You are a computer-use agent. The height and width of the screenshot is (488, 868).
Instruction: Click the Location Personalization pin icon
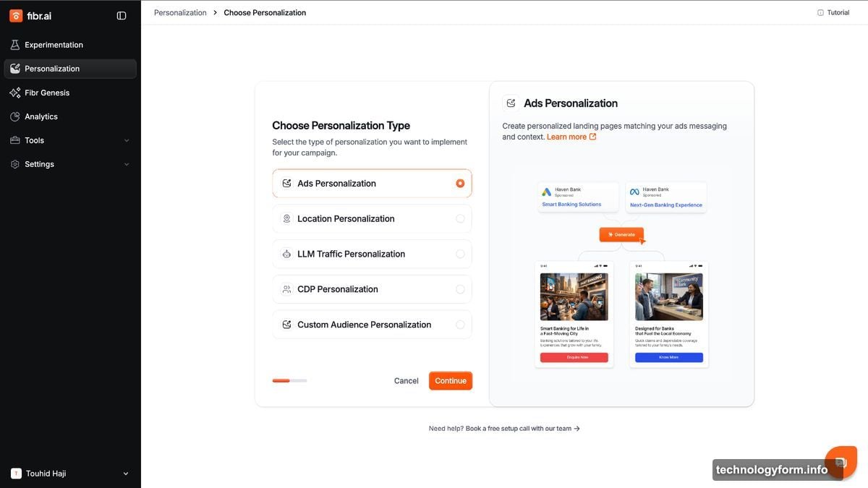tap(286, 218)
